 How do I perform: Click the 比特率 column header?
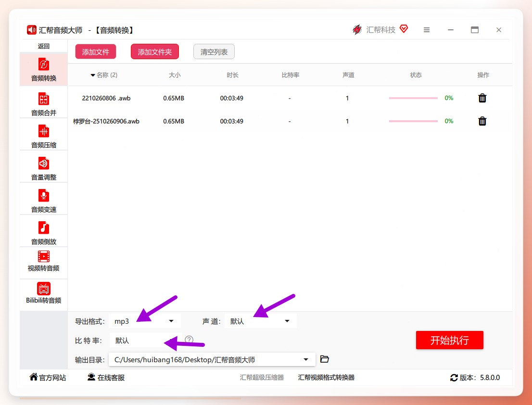click(x=291, y=75)
